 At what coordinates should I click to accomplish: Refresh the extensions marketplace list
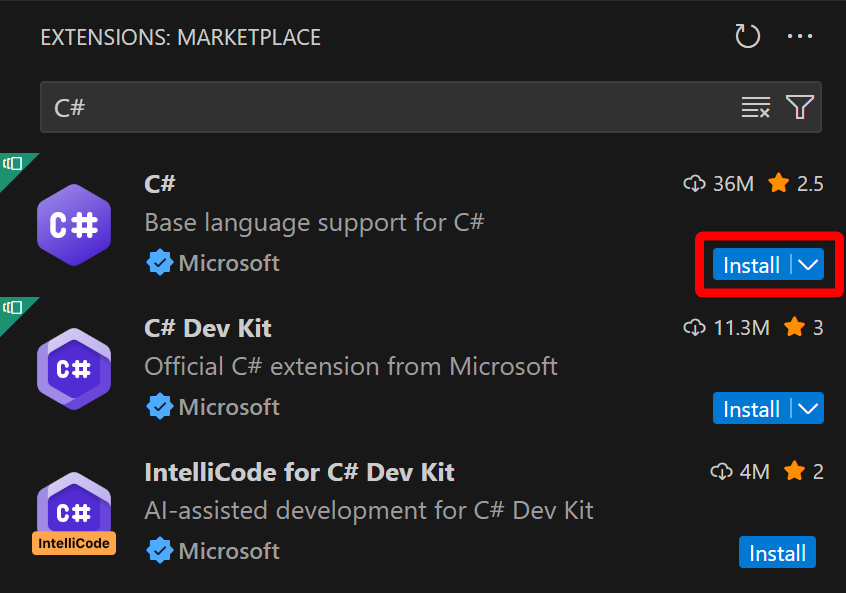pyautogui.click(x=748, y=37)
